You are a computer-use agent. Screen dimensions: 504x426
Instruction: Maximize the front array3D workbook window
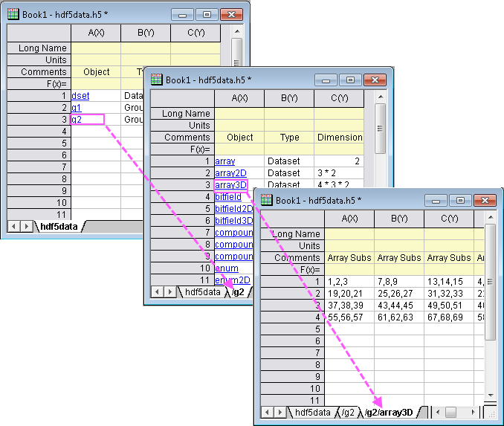pyautogui.click(x=460, y=201)
